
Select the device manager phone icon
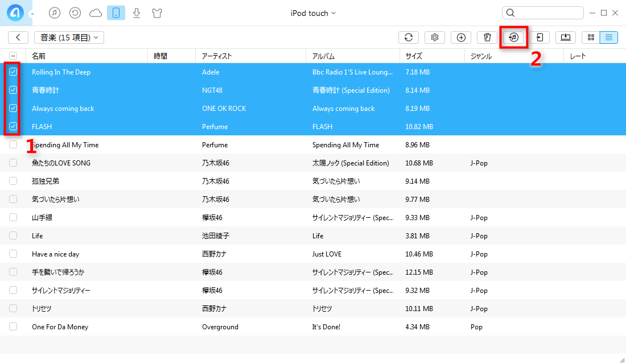(x=116, y=13)
